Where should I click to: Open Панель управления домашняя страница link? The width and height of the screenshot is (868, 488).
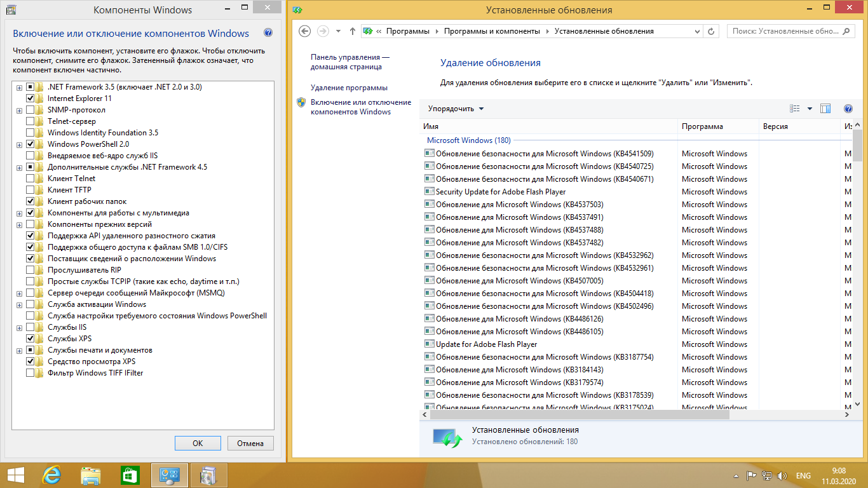click(350, 62)
